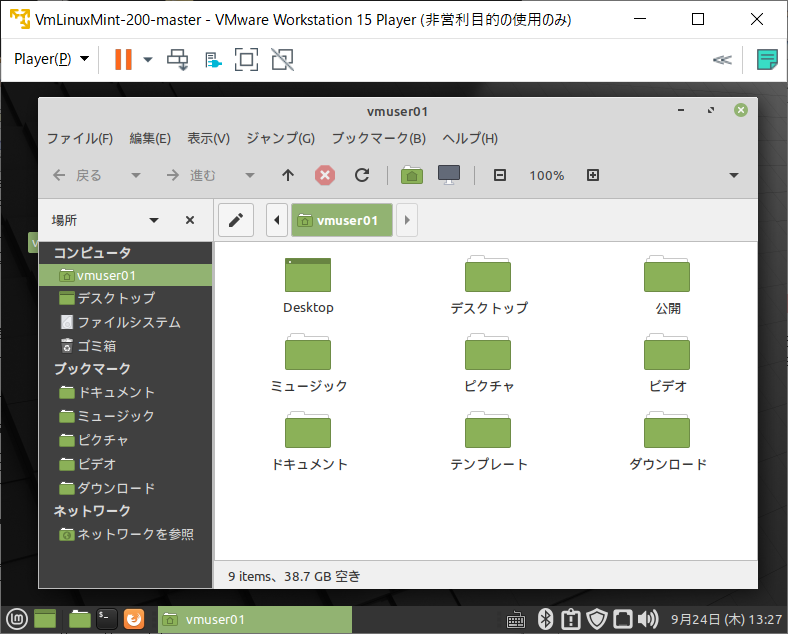Open the Linux Mint start menu
The height and width of the screenshot is (634, 788).
click(17, 619)
